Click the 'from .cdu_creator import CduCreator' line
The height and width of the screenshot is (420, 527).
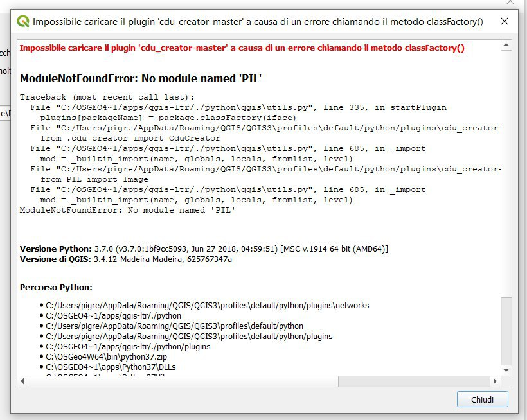coord(130,138)
